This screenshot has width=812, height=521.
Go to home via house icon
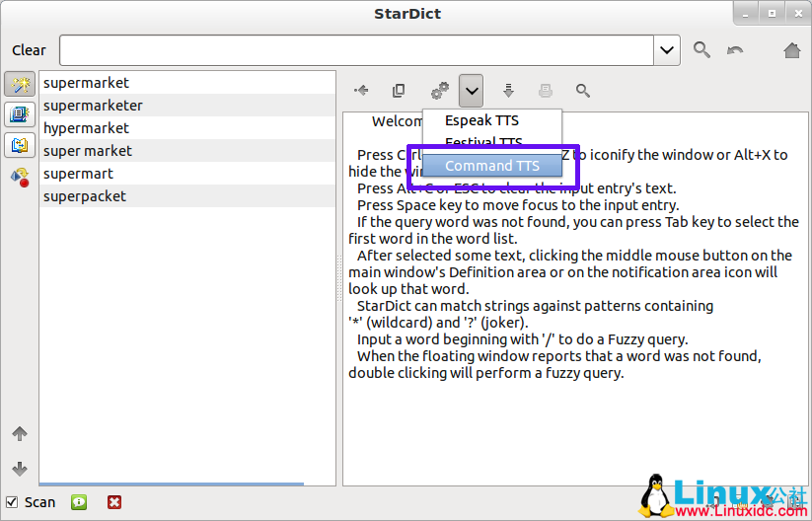[x=792, y=50]
